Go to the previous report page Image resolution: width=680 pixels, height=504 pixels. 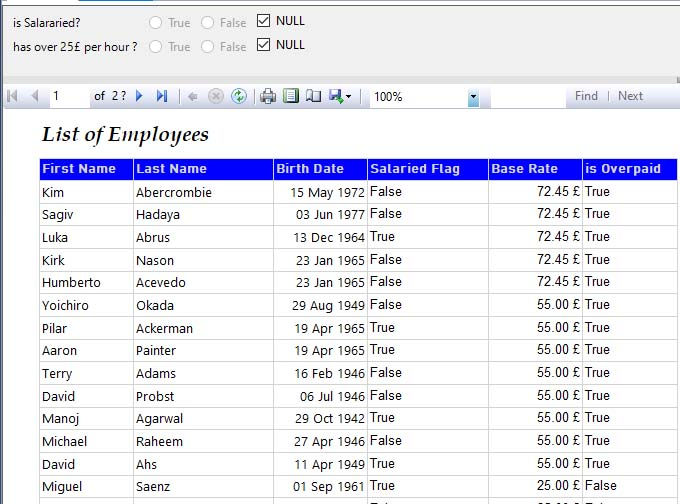click(x=35, y=96)
